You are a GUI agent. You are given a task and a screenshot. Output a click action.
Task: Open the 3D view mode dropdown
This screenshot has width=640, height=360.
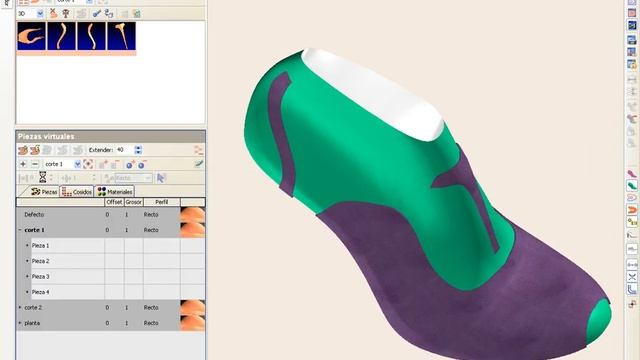click(40, 14)
